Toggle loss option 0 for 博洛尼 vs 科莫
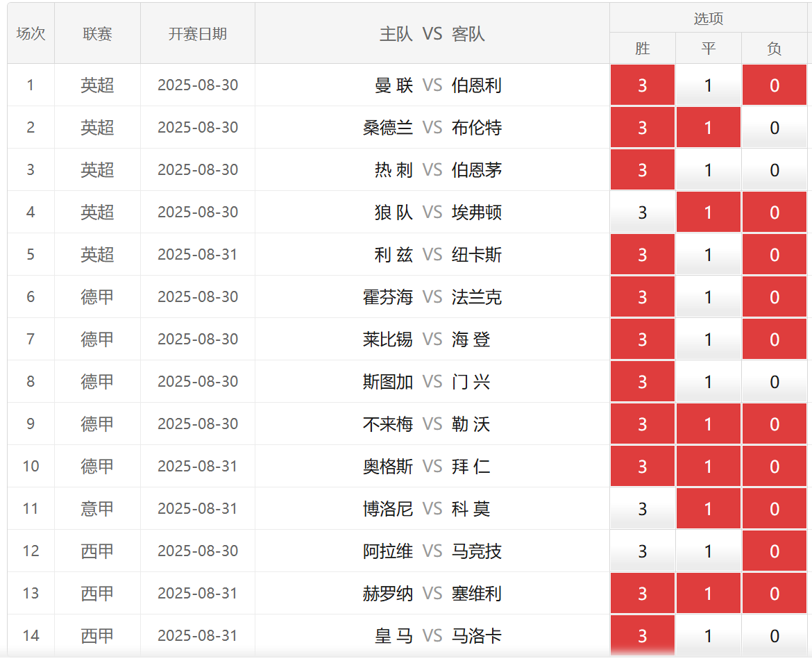Viewport: 812px width, 661px height. [x=775, y=509]
